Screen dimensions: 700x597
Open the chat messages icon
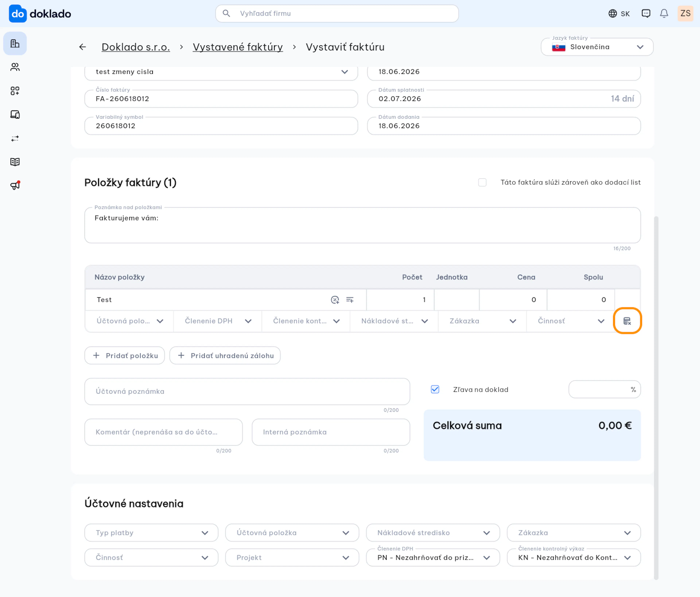[646, 13]
